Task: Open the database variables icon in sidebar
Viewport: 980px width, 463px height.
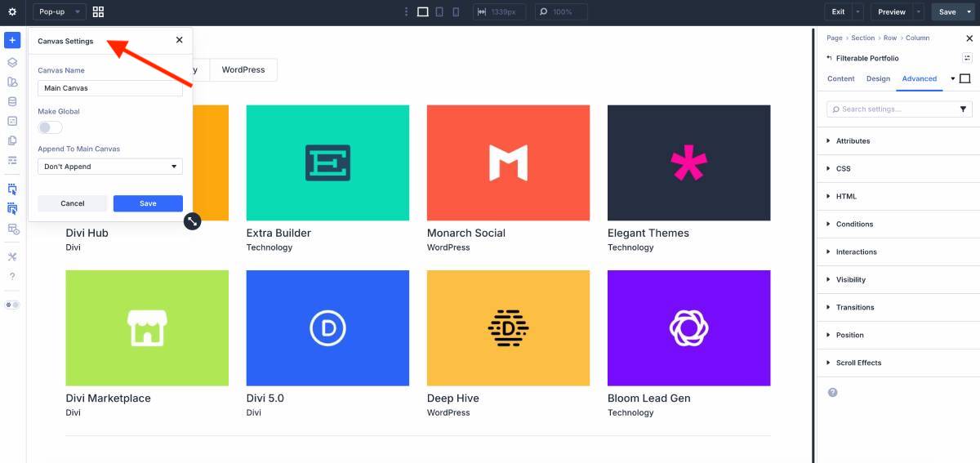Action: [x=12, y=101]
